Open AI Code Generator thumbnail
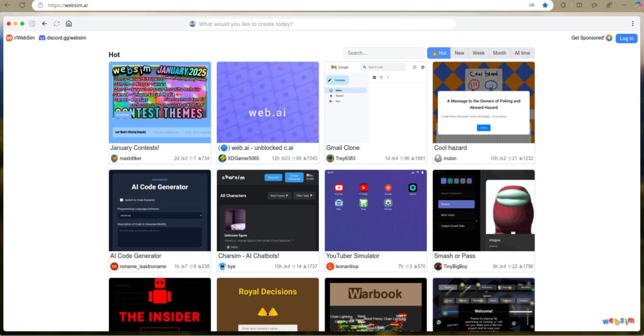Screen dimensions: 644x336 (x=160, y=210)
